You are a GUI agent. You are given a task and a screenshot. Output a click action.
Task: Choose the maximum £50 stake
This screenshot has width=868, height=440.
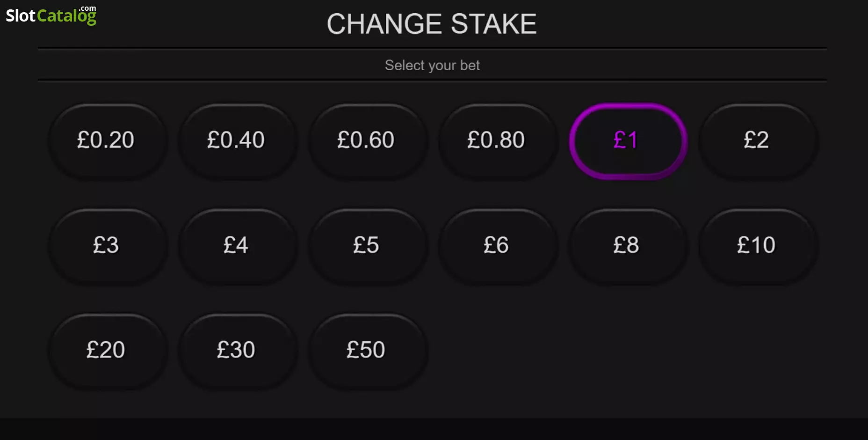366,350
